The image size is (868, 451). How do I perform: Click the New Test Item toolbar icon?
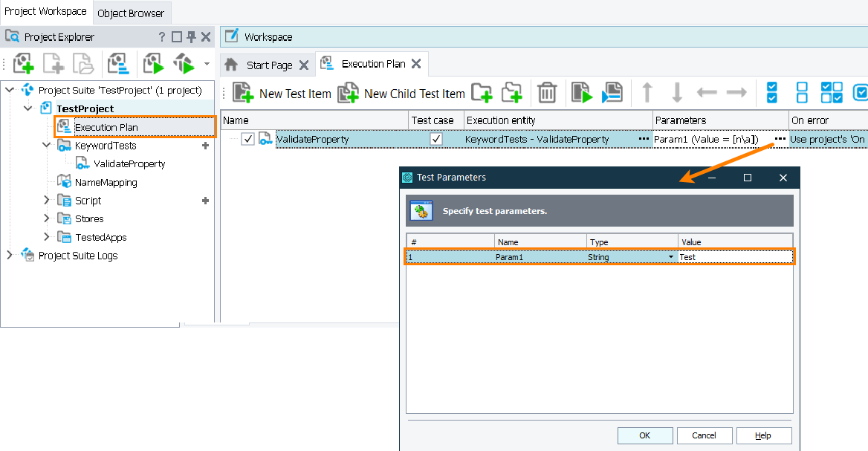coord(244,93)
